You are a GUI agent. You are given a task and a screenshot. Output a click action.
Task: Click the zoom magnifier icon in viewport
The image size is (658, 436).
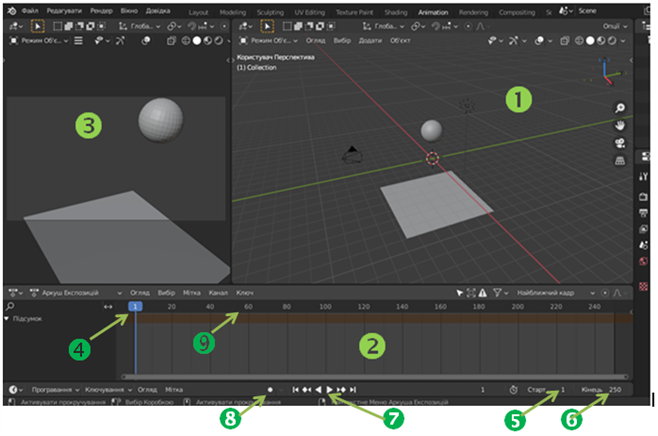(620, 108)
